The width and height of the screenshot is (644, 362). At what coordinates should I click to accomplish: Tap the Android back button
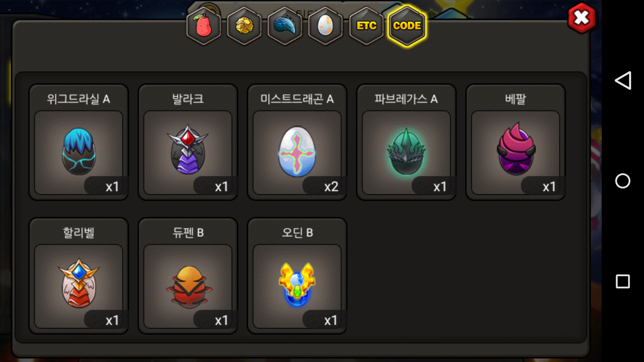point(623,80)
